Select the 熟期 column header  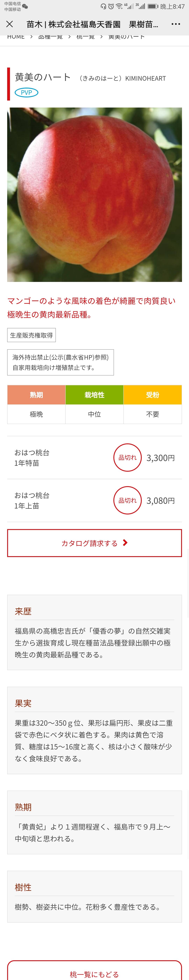click(x=36, y=395)
